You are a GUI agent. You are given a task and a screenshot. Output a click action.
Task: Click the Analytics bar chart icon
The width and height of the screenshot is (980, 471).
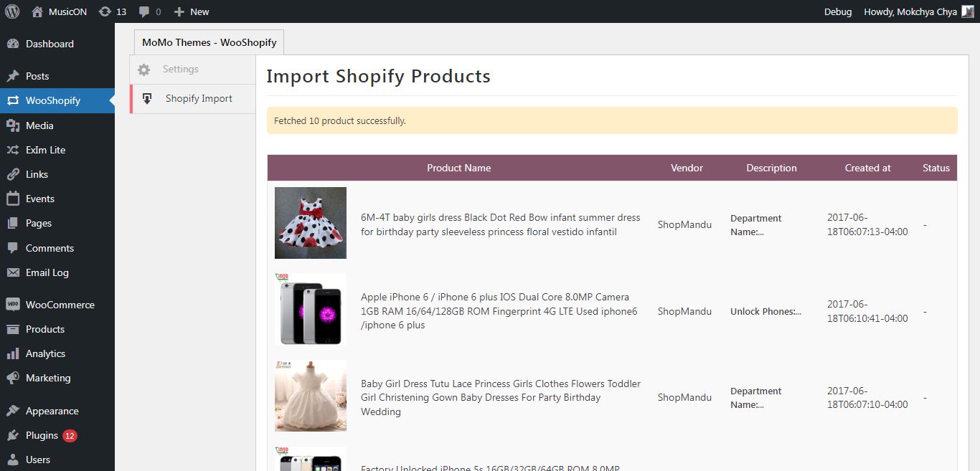(x=13, y=354)
